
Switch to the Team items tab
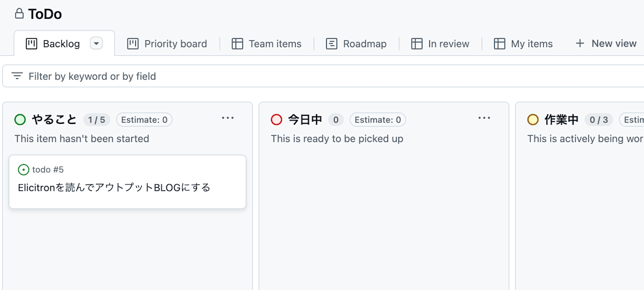pyautogui.click(x=267, y=44)
